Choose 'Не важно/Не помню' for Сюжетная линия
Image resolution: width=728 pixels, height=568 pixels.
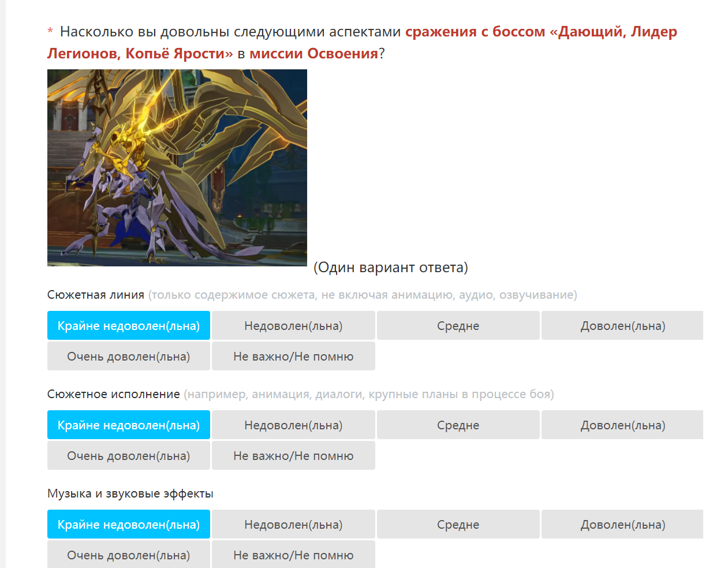293,356
